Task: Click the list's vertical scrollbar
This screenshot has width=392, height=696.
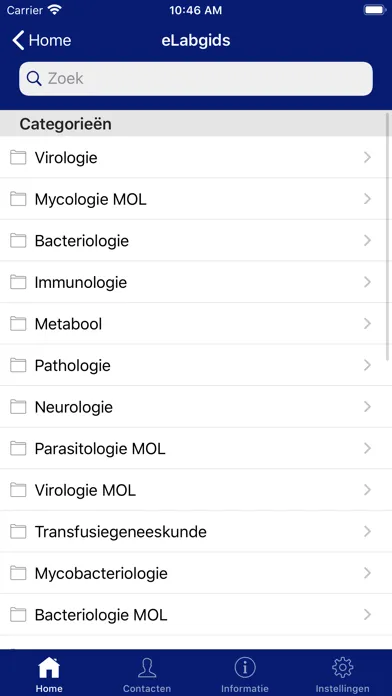Action: click(x=389, y=235)
